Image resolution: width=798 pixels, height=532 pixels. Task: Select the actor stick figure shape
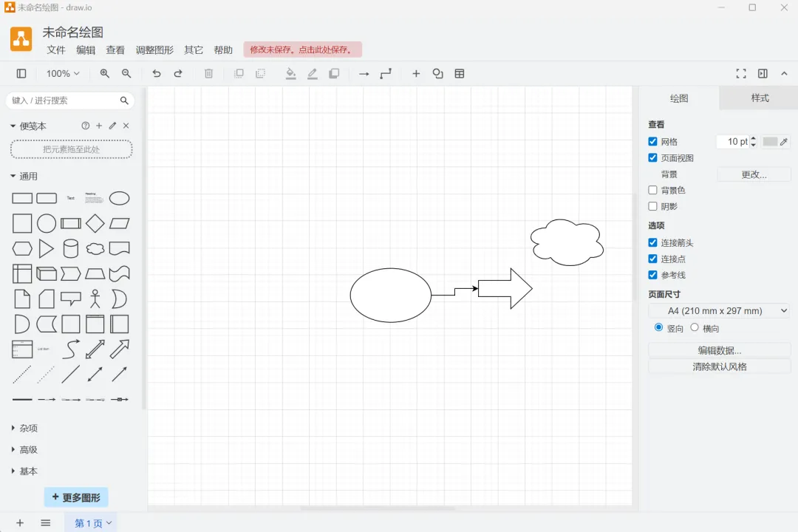point(95,299)
